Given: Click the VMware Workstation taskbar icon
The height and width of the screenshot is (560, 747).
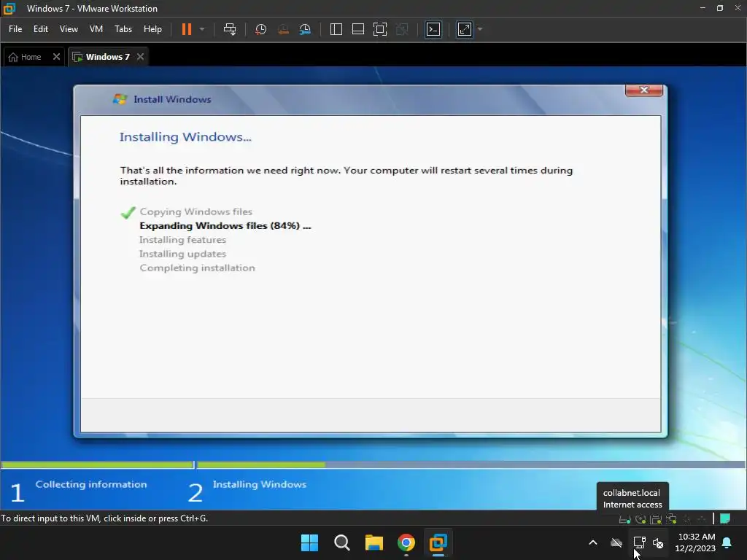Looking at the screenshot, I should click(438, 542).
